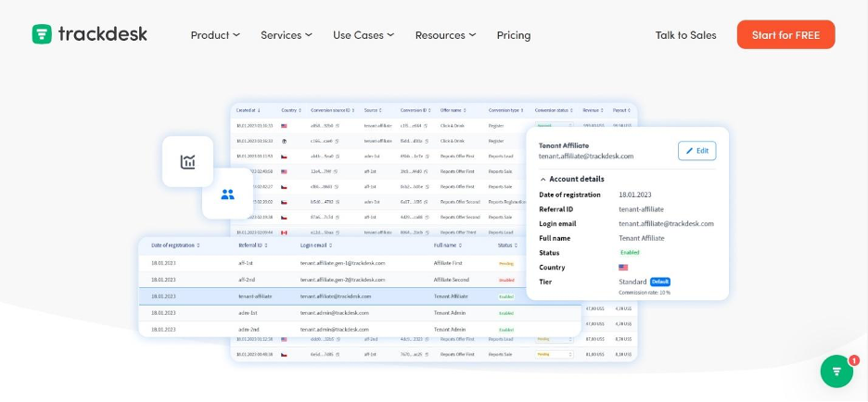
Task: Click the chat widget red notification badge
Action: [853, 360]
